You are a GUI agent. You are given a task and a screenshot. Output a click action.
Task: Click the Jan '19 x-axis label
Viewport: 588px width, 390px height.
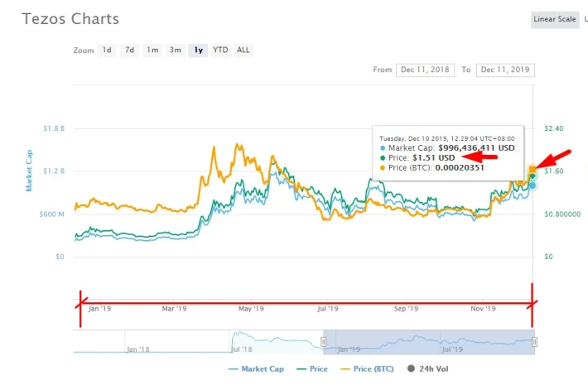click(99, 309)
